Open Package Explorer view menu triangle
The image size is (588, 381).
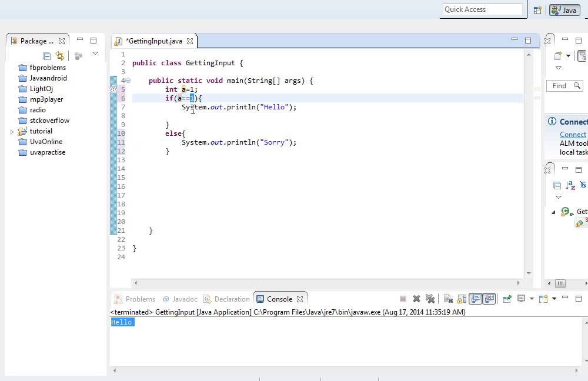click(95, 54)
